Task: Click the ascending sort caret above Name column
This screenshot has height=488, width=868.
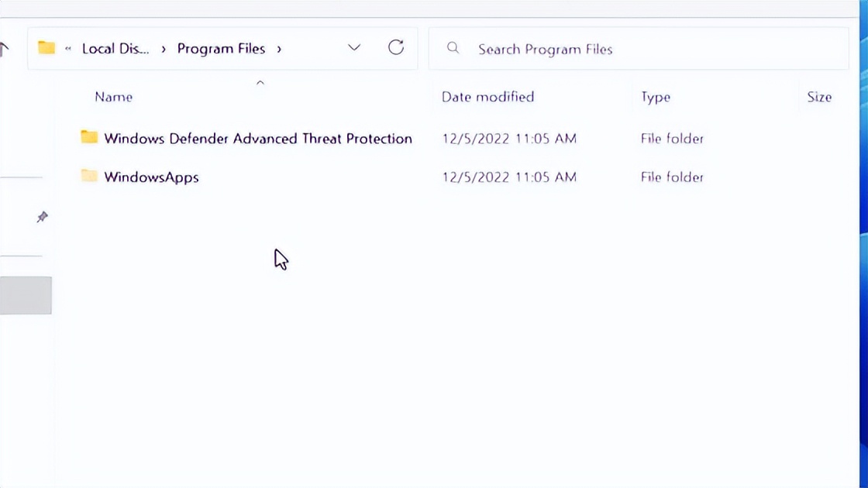Action: click(x=260, y=82)
